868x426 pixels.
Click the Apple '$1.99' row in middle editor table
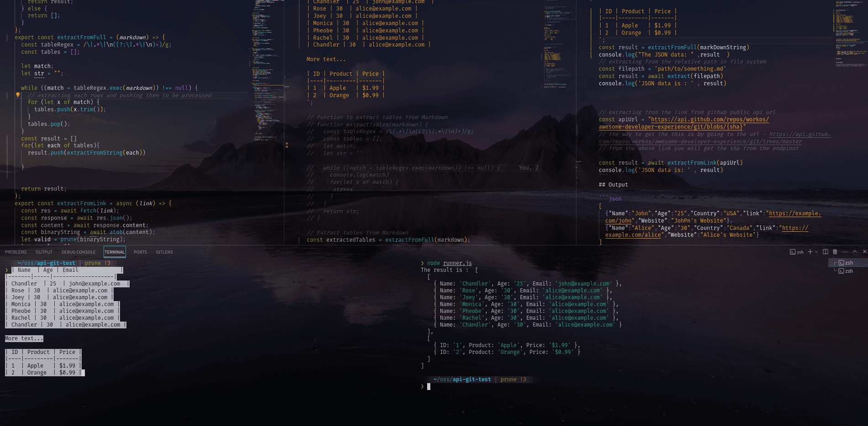pyautogui.click(x=346, y=88)
